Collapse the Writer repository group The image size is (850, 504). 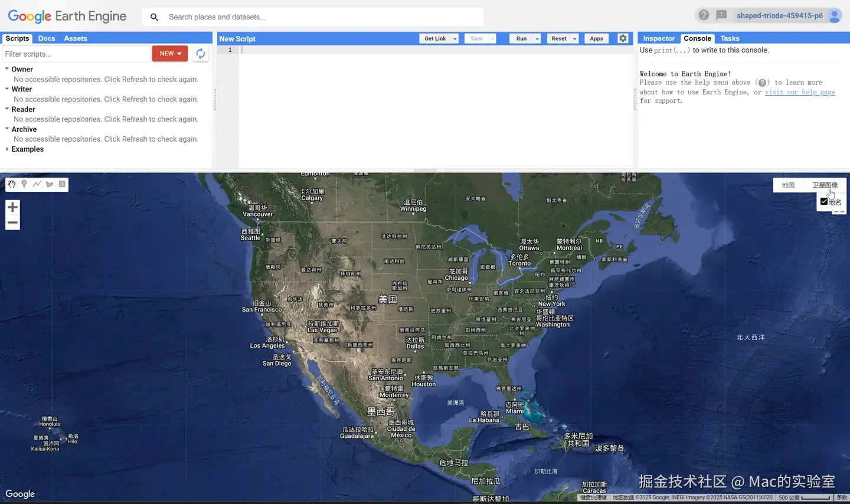coord(7,89)
